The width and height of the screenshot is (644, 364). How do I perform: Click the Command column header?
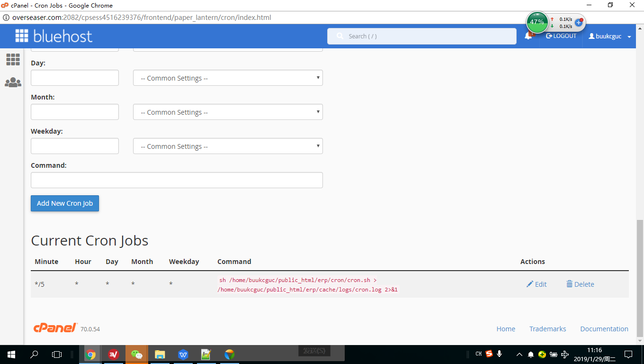(x=234, y=262)
